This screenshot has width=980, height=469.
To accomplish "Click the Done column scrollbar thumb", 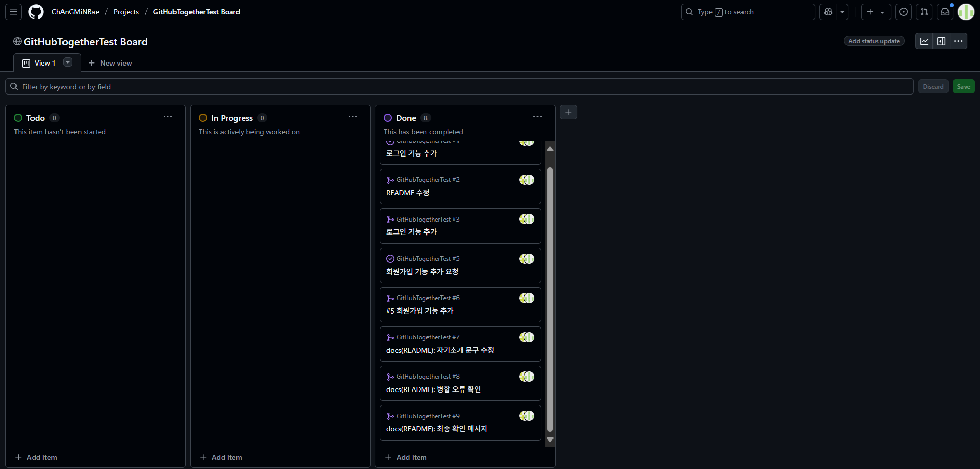I will (550, 299).
